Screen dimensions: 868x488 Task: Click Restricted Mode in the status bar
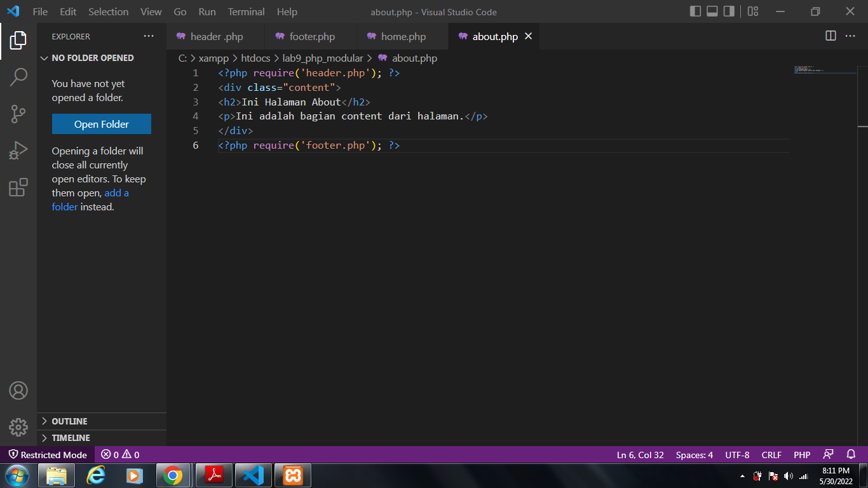[48, 454]
